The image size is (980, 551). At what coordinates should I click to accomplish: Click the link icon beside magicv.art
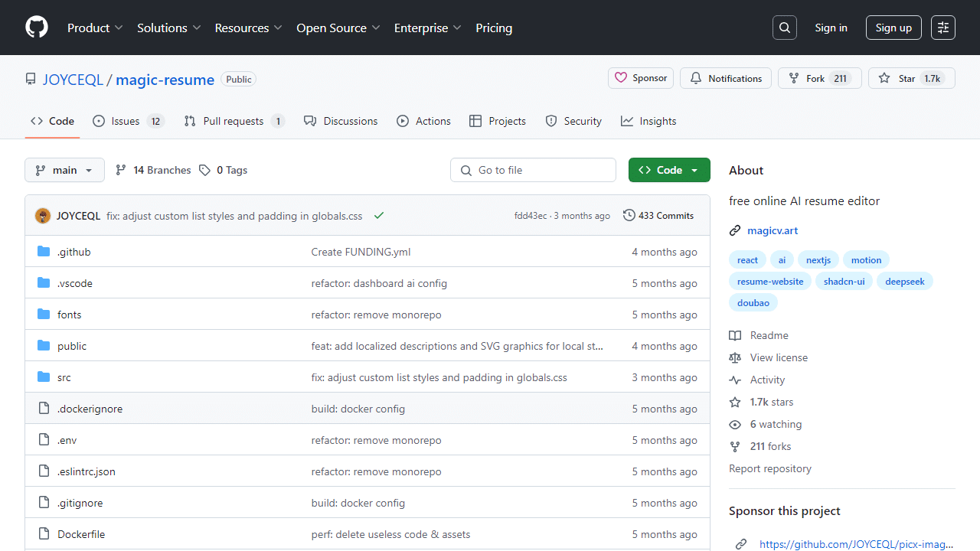(x=735, y=230)
